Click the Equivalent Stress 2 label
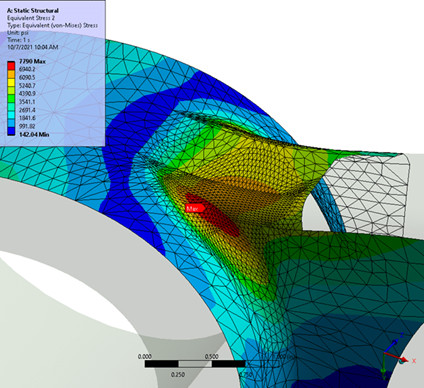The image size is (424, 388). coord(31,18)
